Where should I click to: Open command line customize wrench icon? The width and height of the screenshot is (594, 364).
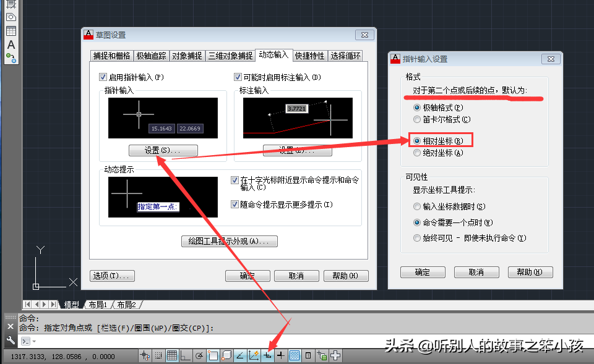click(11, 341)
